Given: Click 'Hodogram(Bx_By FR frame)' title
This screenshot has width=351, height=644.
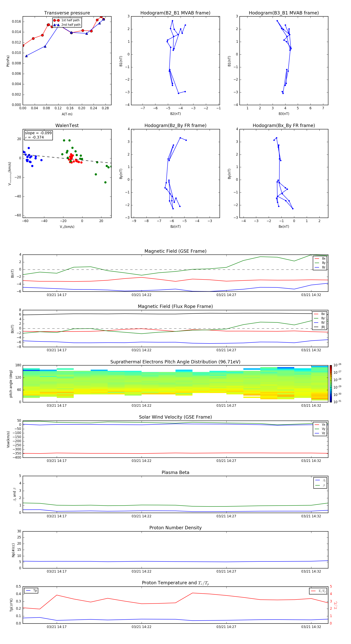Looking at the screenshot, I should click(x=284, y=125).
